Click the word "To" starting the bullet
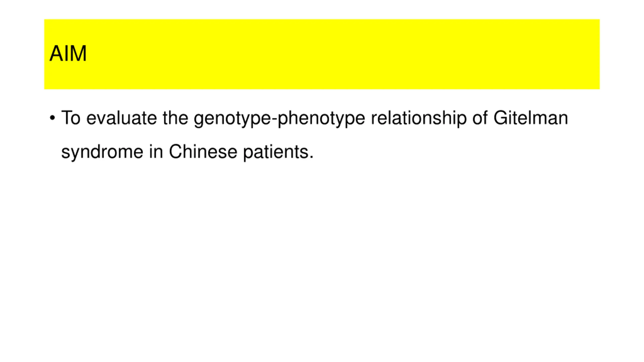Viewport: 644px width, 362px height. tap(71, 118)
